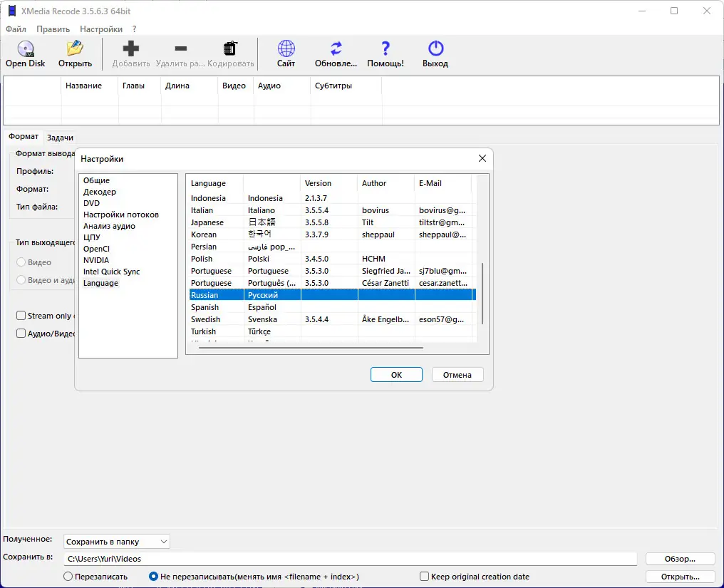Click the Название column header in main list

point(89,86)
